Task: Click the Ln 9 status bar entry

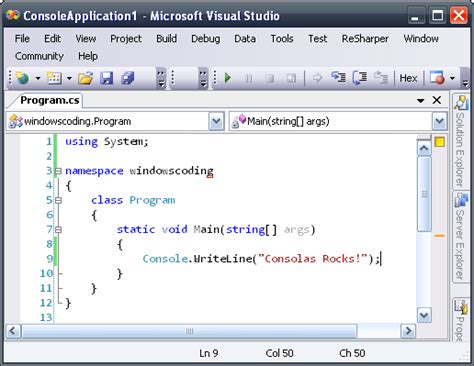Action: (209, 353)
